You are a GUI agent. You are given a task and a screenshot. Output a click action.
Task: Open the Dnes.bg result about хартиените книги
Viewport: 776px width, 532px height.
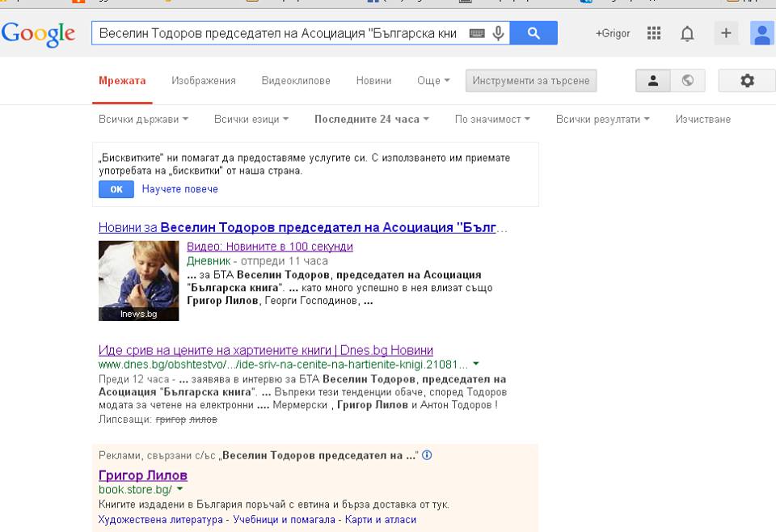click(x=266, y=350)
